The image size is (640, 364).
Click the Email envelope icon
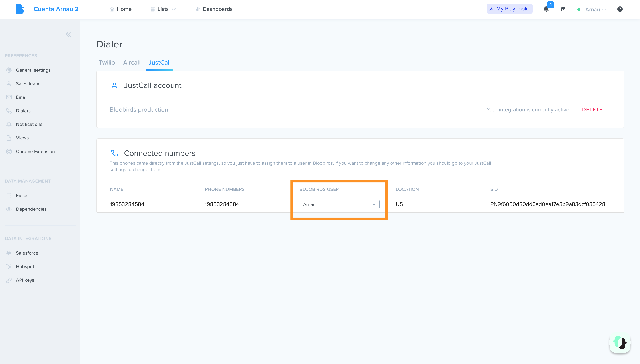point(9,97)
